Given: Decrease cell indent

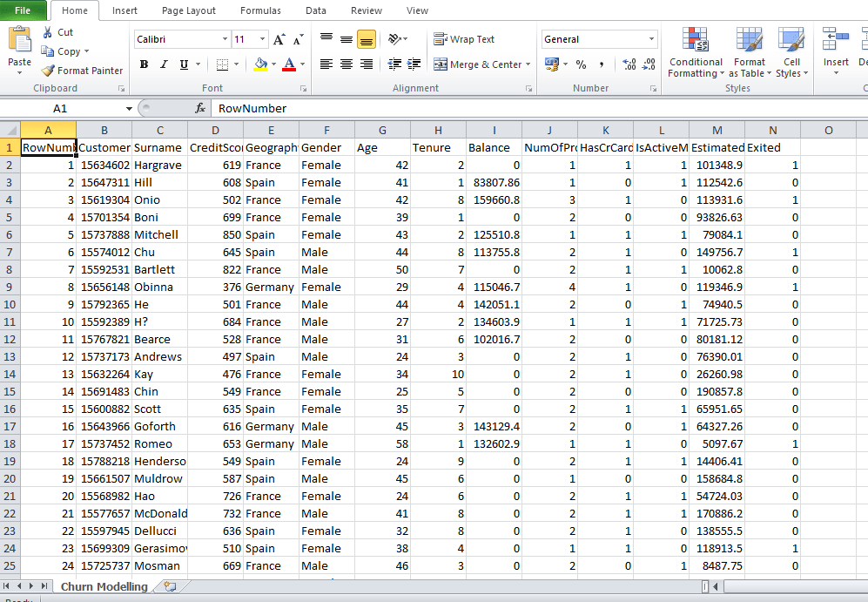Looking at the screenshot, I should 394,64.
